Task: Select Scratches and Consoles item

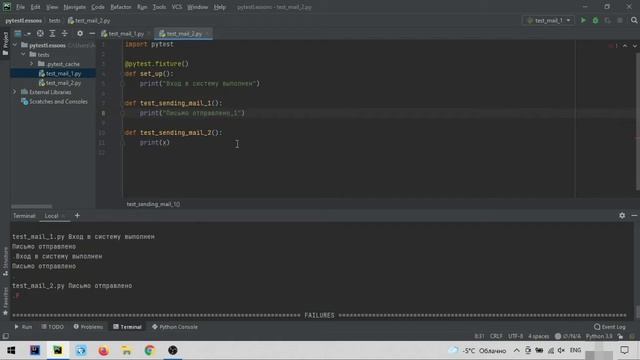Action: click(x=54, y=102)
